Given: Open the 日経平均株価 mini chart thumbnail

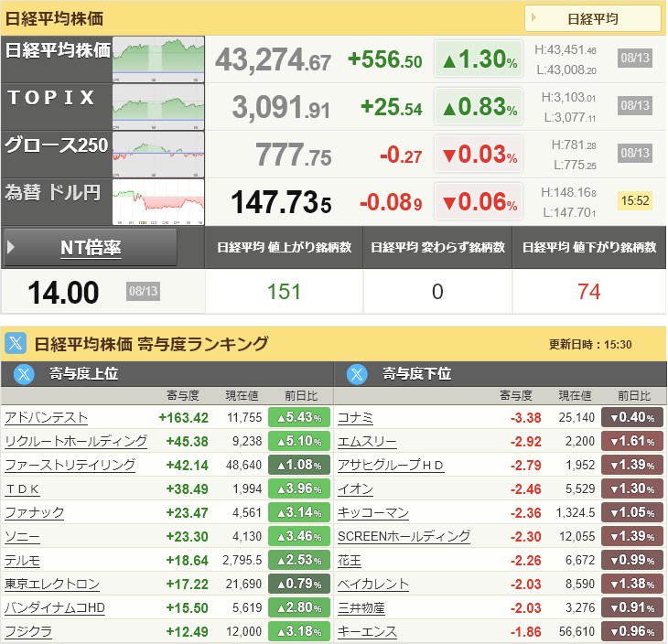Looking at the screenshot, I should tap(158, 59).
